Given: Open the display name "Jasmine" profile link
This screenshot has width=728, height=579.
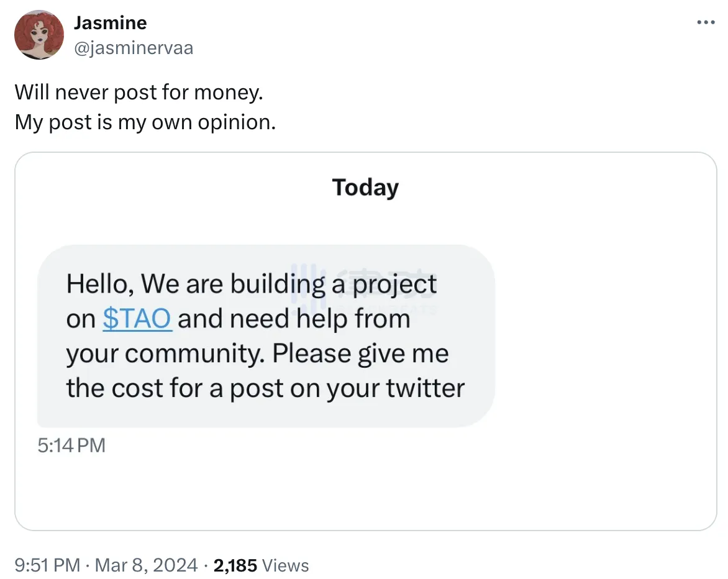Looking at the screenshot, I should [110, 23].
